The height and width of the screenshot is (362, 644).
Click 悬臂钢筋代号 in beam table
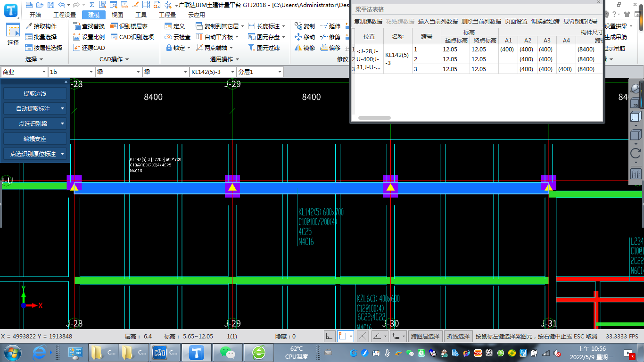[x=580, y=22]
